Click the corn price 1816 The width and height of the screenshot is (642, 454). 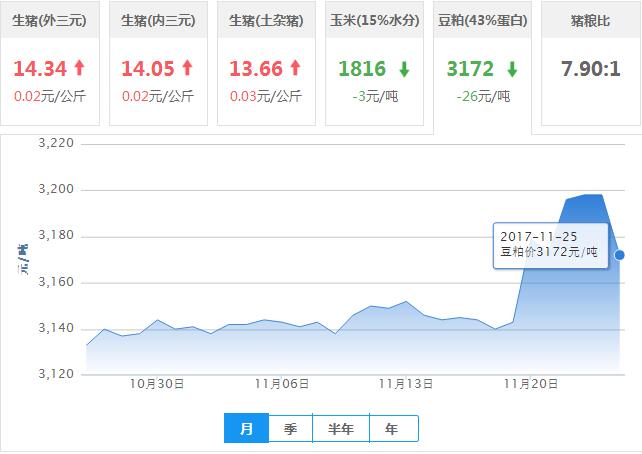[x=362, y=68]
